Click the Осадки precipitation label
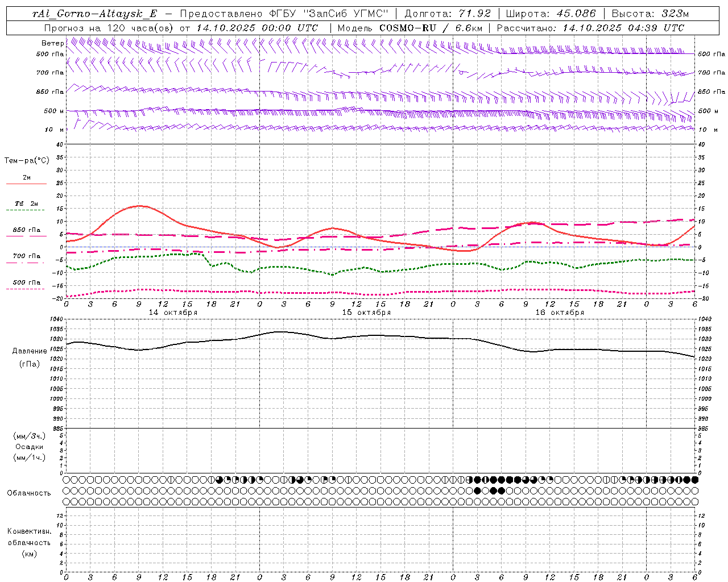 [x=30, y=447]
